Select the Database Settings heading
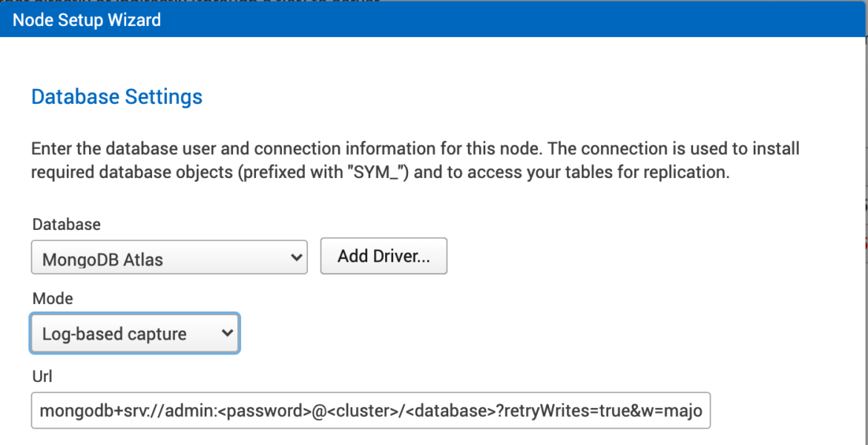The width and height of the screenshot is (868, 445). (116, 96)
